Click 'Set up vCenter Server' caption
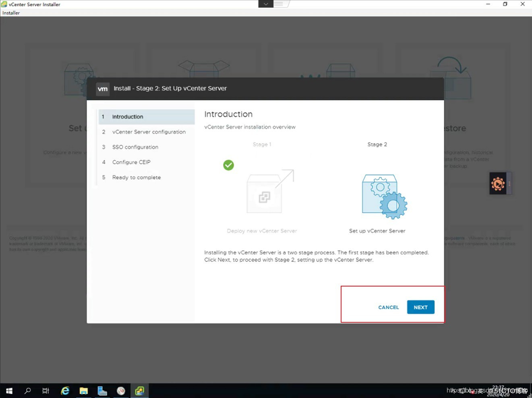 tap(377, 231)
